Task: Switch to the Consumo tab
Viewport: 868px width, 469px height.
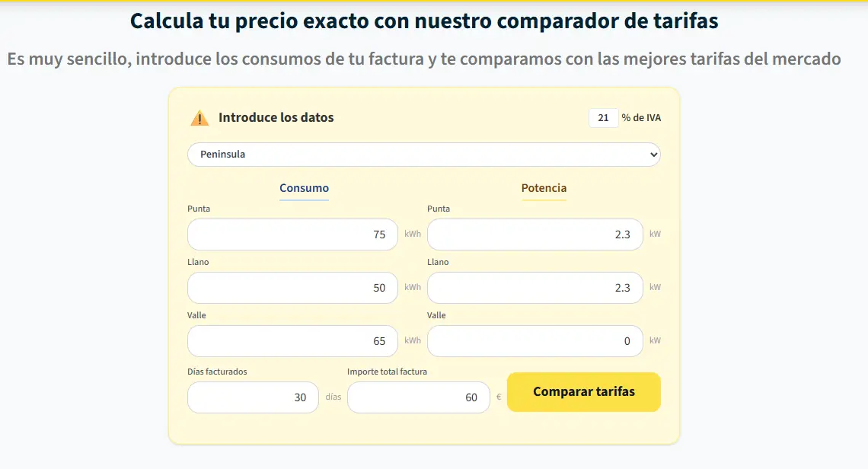Action: 304,188
